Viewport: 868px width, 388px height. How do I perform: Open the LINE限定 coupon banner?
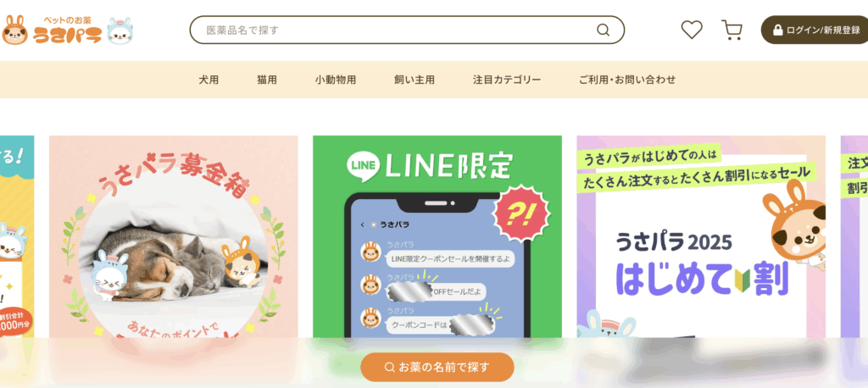pos(437,237)
